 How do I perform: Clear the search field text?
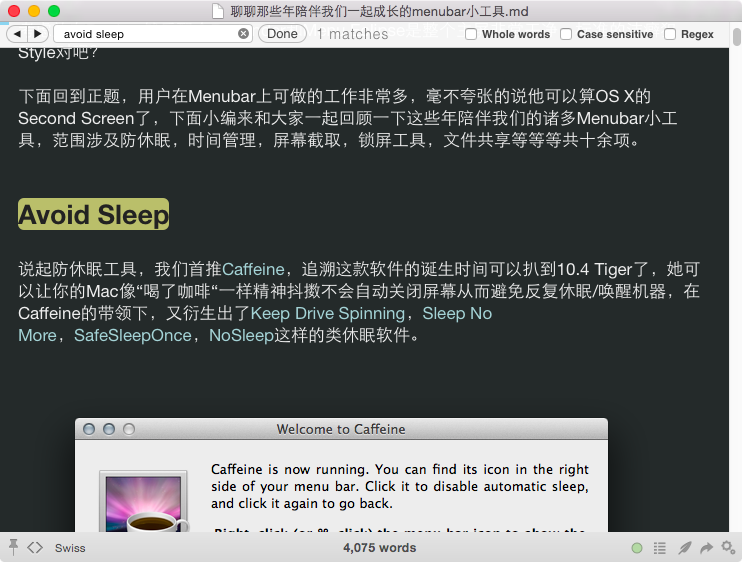(x=243, y=34)
